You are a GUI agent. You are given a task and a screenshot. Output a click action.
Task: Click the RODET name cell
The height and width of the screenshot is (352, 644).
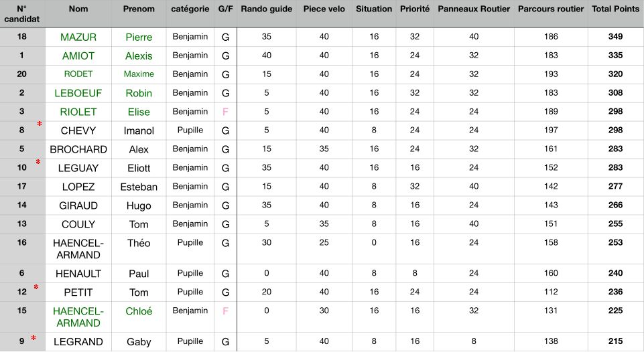pyautogui.click(x=78, y=74)
